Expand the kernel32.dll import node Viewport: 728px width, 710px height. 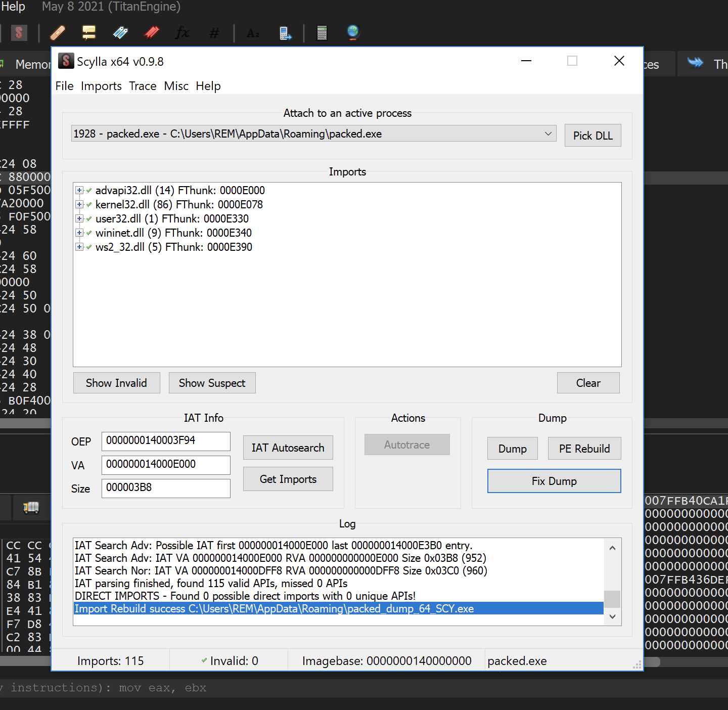[x=79, y=205]
